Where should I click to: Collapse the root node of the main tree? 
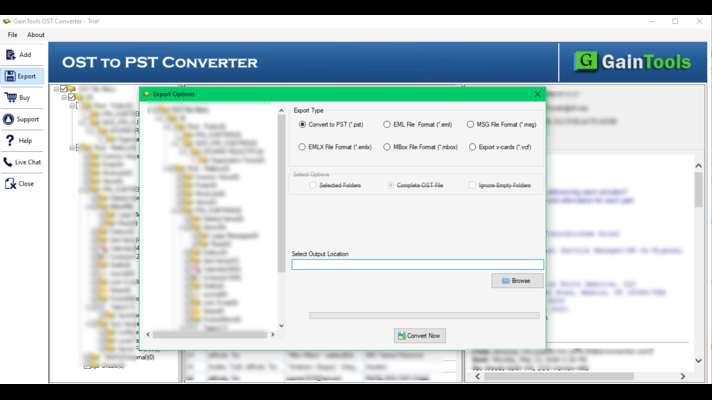56,89
